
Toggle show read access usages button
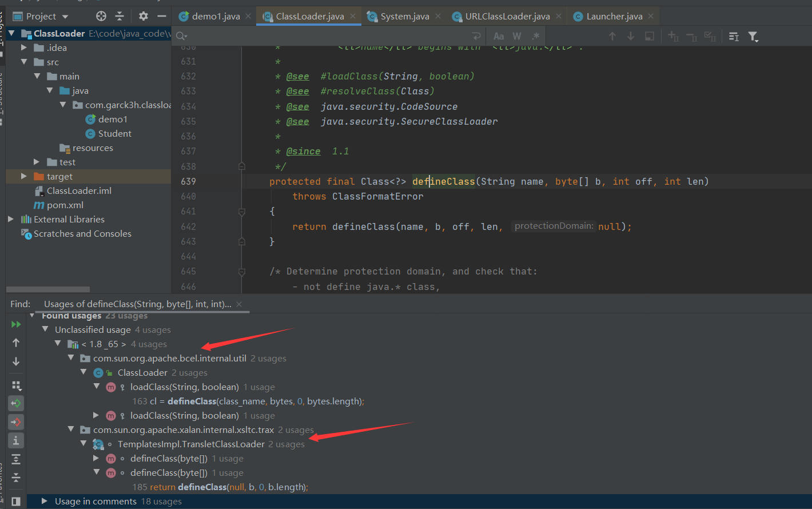coord(16,403)
